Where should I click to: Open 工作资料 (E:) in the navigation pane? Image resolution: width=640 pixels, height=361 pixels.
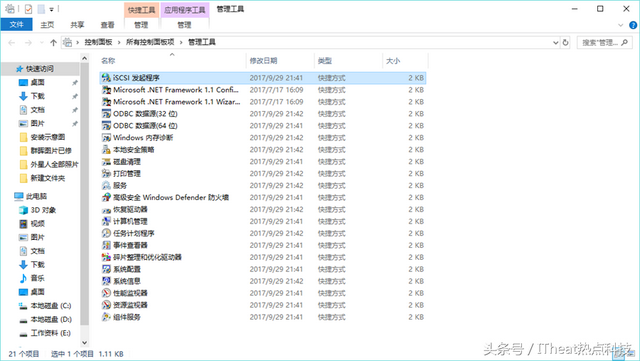point(51,333)
